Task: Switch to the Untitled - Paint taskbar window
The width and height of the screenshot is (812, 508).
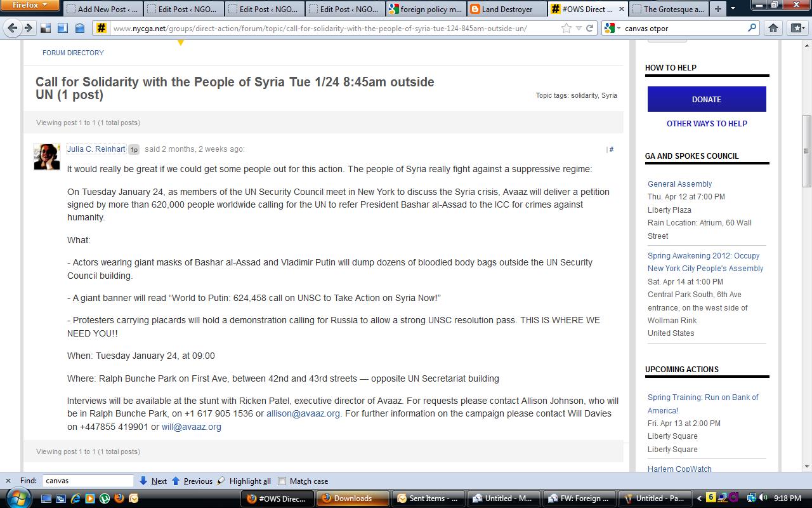Action: (x=657, y=498)
